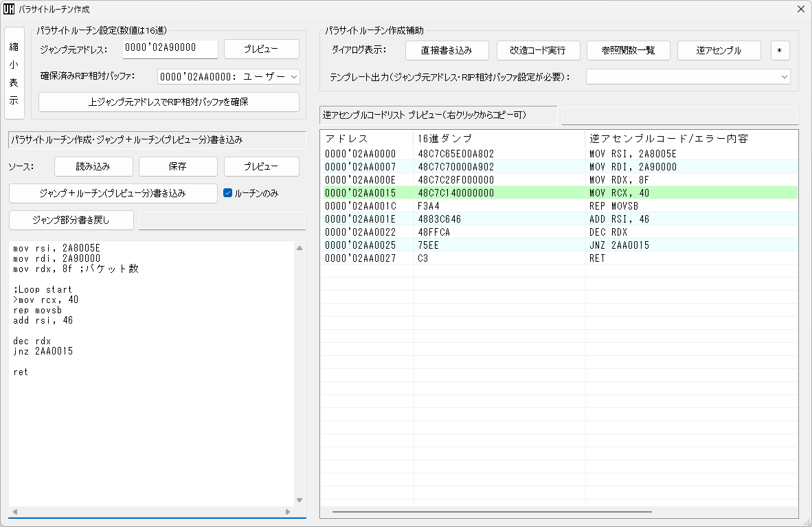Click the 逆アセンブル button
Screen dimensions: 812x527
click(x=719, y=50)
